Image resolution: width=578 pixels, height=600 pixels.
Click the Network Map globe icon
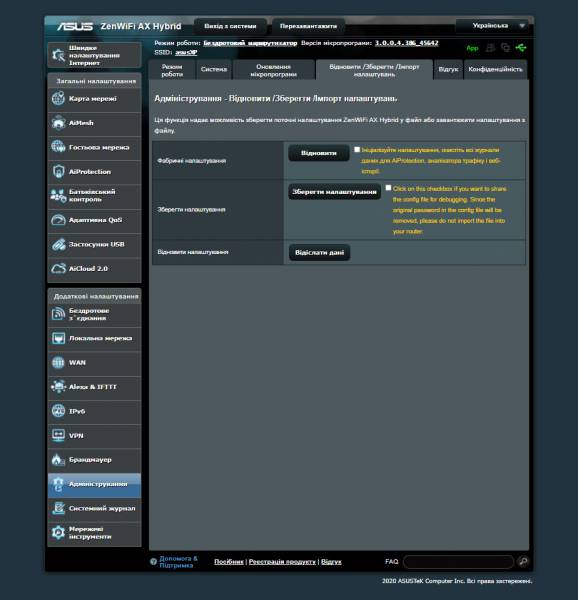(58, 98)
